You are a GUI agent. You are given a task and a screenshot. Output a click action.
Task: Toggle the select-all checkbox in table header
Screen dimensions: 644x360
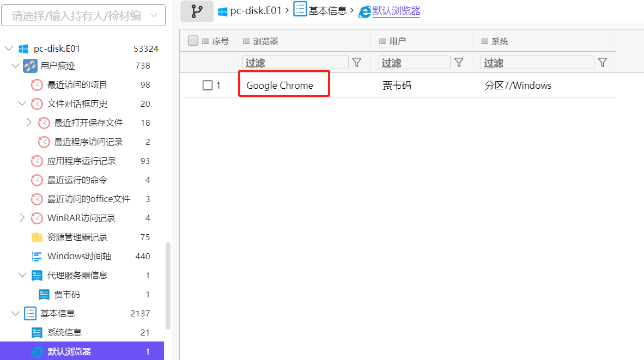tap(193, 41)
